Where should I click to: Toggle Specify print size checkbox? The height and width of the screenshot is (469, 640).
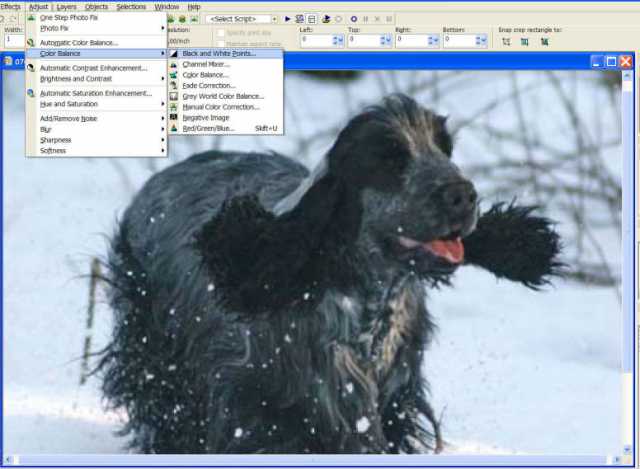click(221, 33)
